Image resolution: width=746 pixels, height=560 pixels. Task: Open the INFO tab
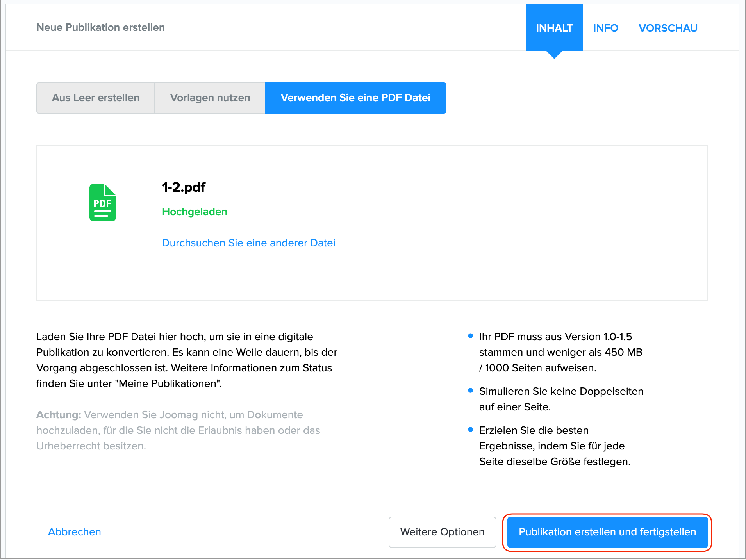pos(605,28)
